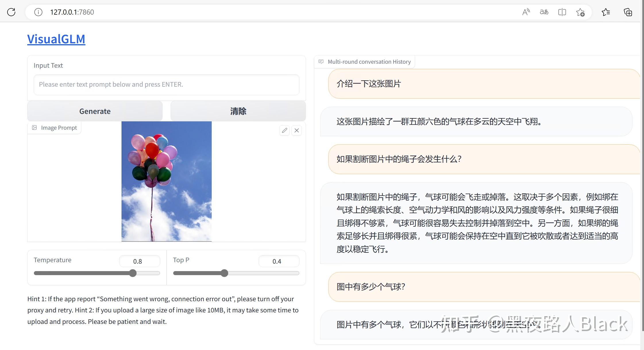This screenshot has width=644, height=350.
Task: Click the Collections icon at top right
Action: point(628,12)
